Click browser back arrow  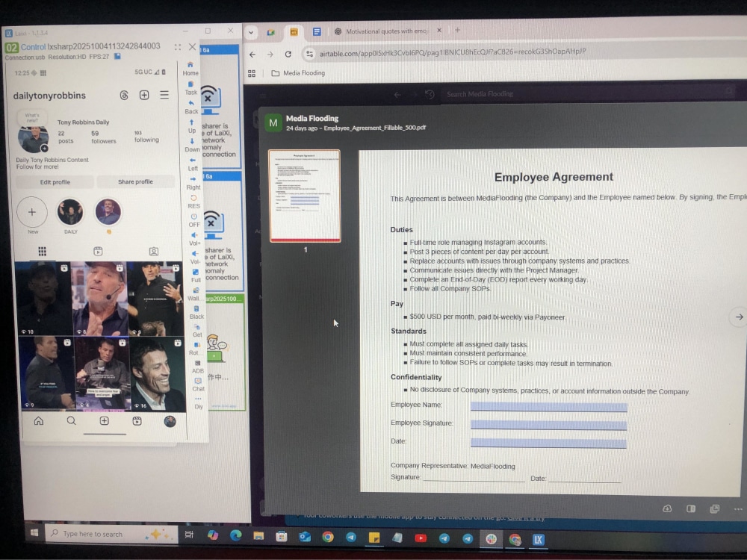(252, 55)
